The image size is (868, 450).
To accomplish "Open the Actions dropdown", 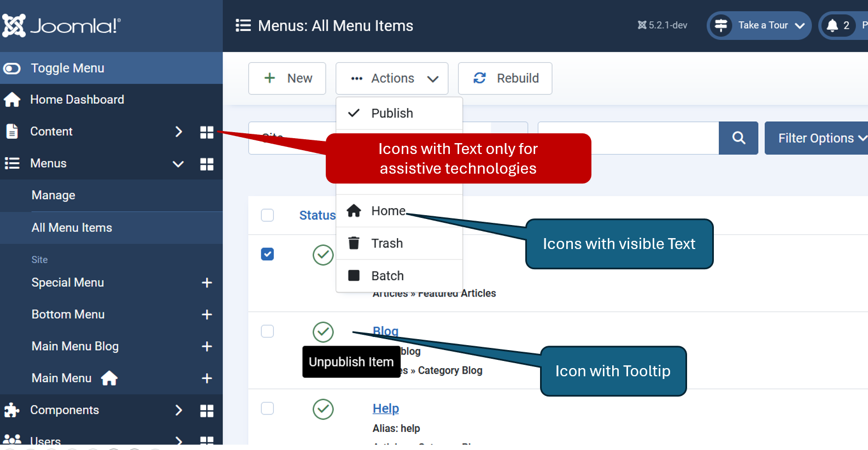I will (392, 78).
